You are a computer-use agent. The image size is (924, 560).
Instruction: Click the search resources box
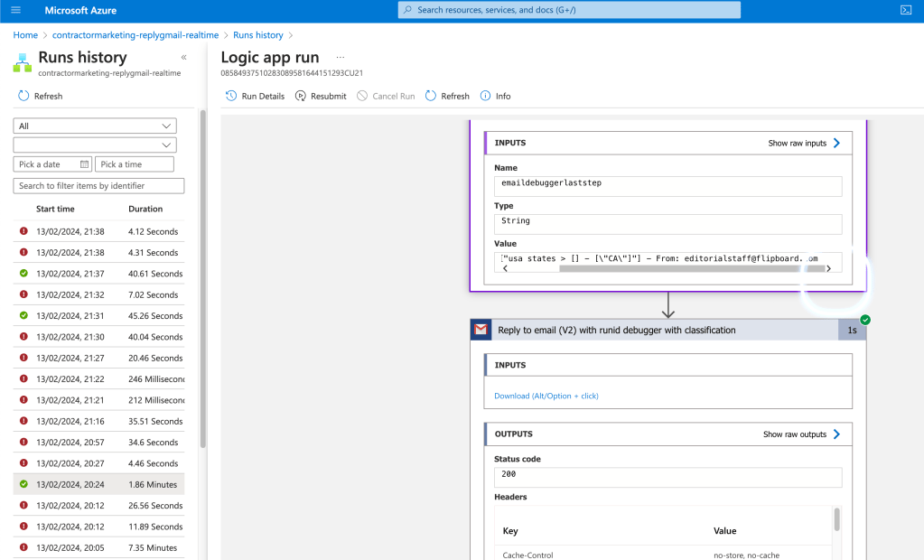[569, 10]
